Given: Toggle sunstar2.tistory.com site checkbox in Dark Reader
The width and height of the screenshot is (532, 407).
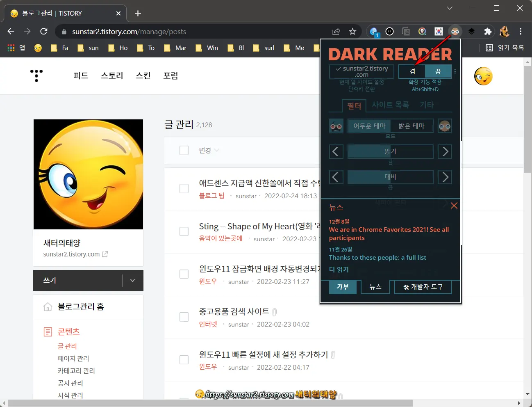Looking at the screenshot, I should (361, 71).
